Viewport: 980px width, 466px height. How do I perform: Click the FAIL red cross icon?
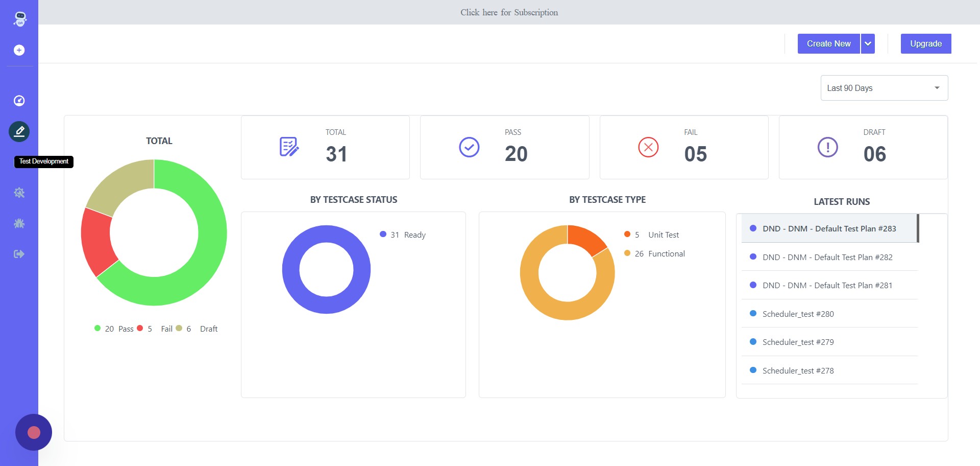click(648, 147)
